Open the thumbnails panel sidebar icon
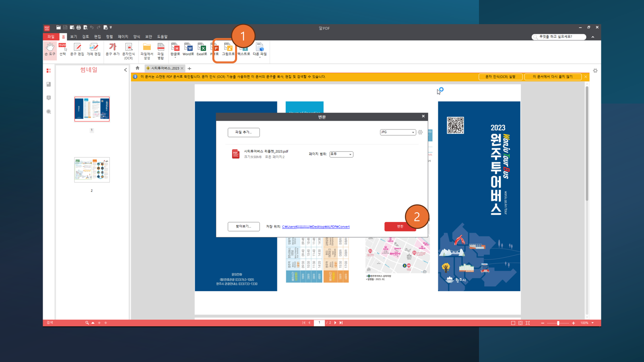The width and height of the screenshot is (644, 362). [49, 70]
